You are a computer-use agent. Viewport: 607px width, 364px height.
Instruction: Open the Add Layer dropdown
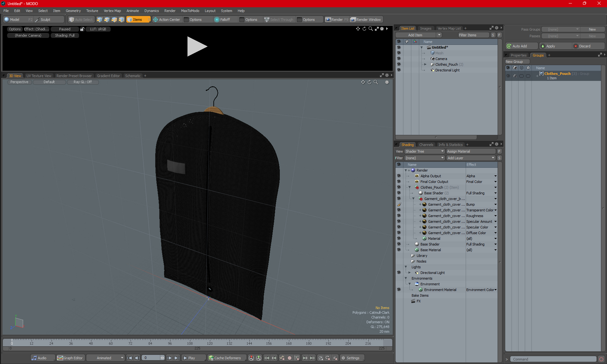tap(471, 158)
